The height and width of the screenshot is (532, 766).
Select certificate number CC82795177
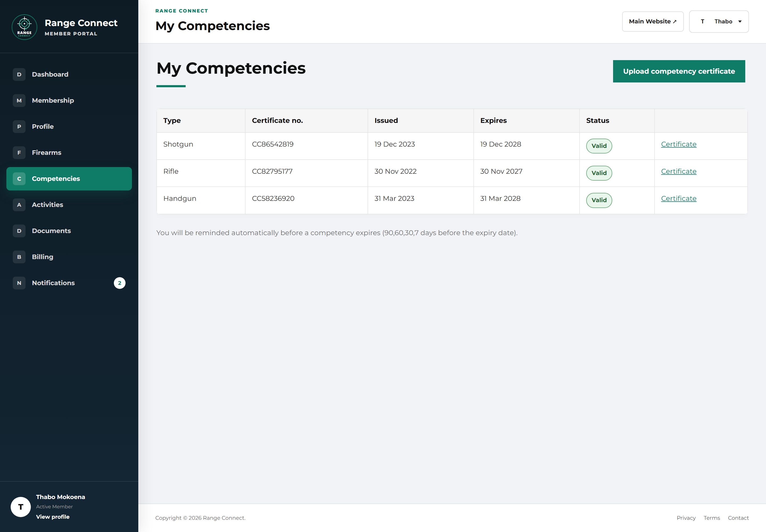point(272,171)
